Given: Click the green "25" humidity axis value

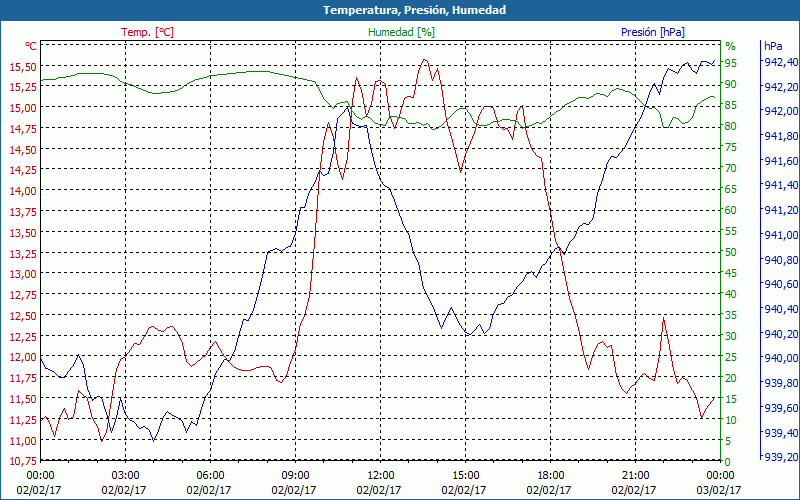Looking at the screenshot, I should 731,357.
